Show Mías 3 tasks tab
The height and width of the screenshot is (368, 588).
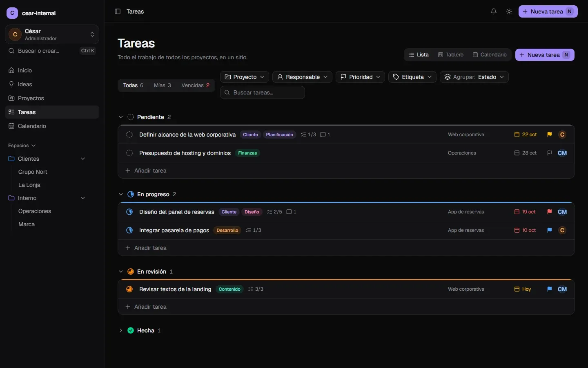tap(163, 85)
